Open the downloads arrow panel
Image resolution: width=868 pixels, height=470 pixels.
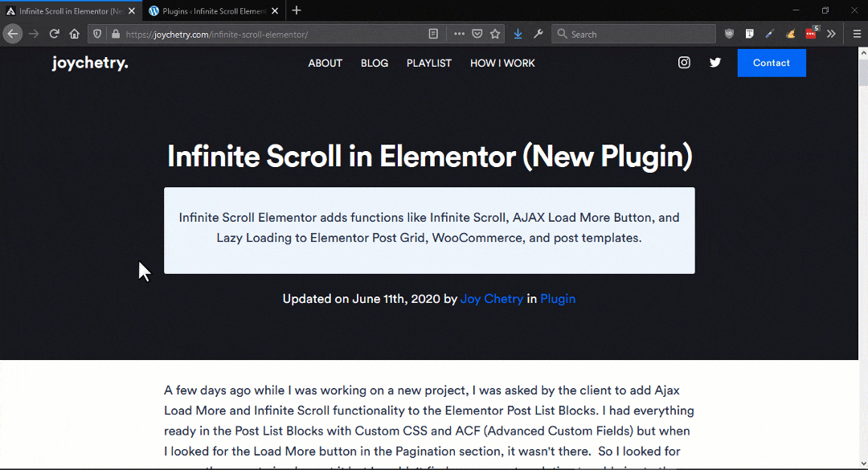pyautogui.click(x=518, y=34)
